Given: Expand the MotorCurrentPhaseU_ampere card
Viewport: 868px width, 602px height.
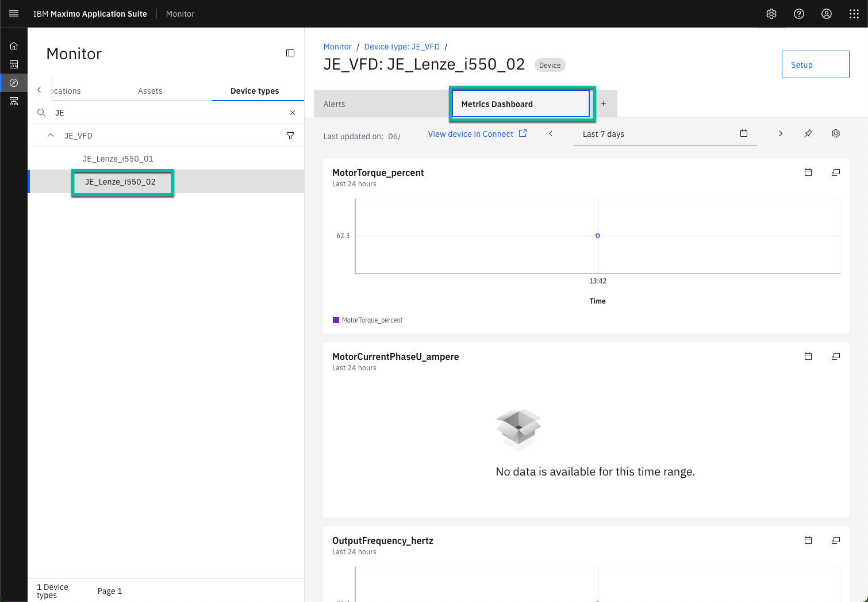Looking at the screenshot, I should point(836,356).
